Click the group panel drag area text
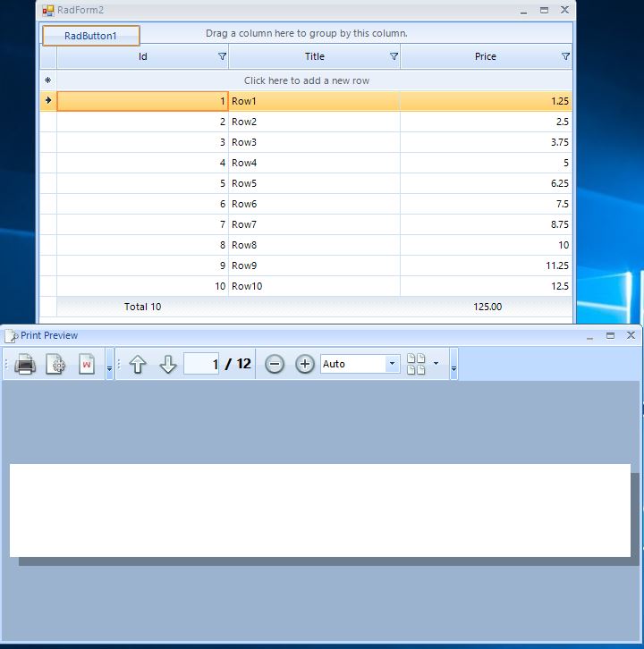Screen dimensions: 644x649 coord(307,33)
